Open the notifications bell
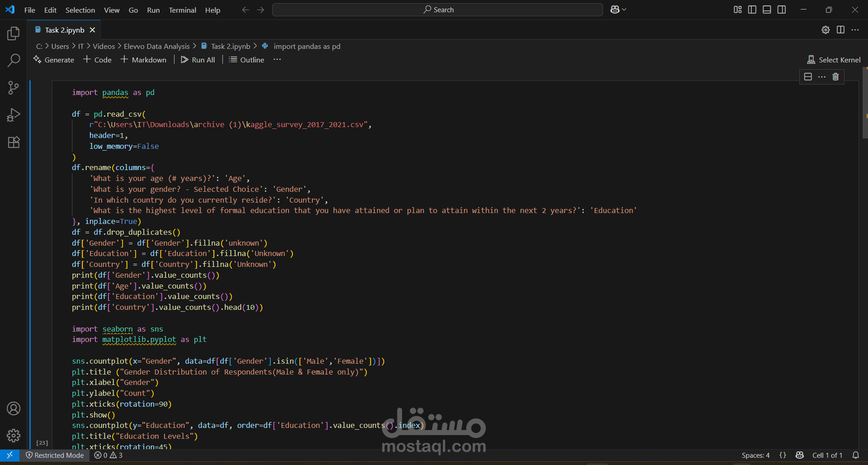 pos(855,455)
